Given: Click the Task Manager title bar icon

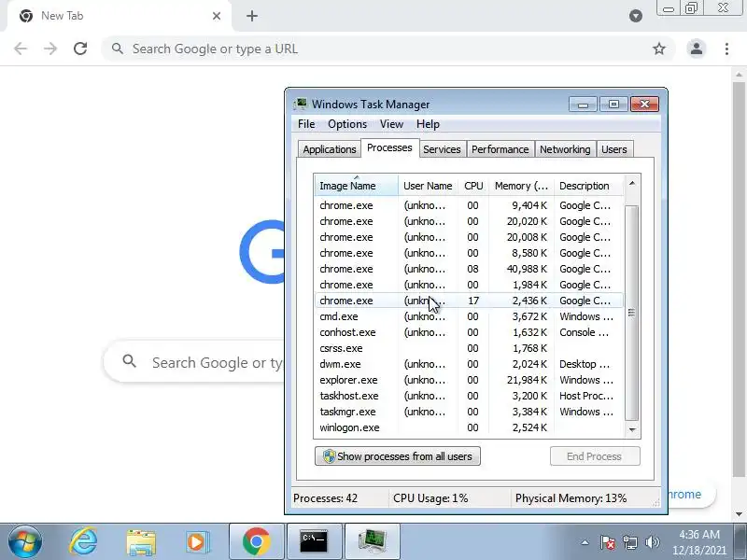Looking at the screenshot, I should click(301, 104).
